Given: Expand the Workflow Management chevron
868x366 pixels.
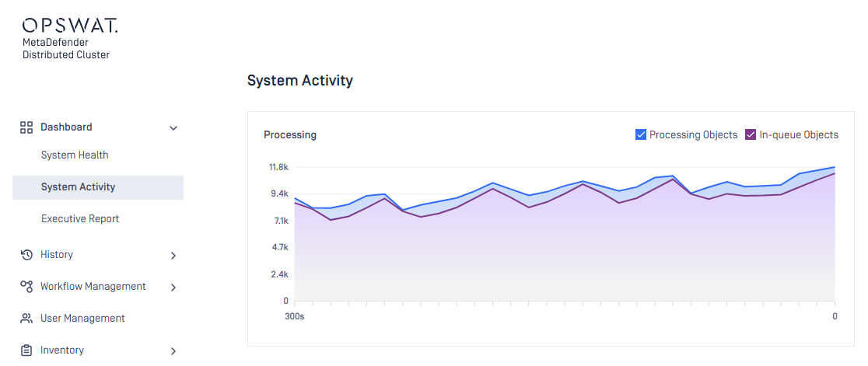Looking at the screenshot, I should [173, 288].
